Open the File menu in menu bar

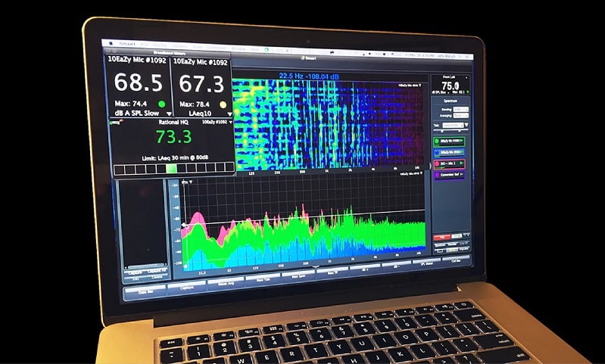point(145,45)
